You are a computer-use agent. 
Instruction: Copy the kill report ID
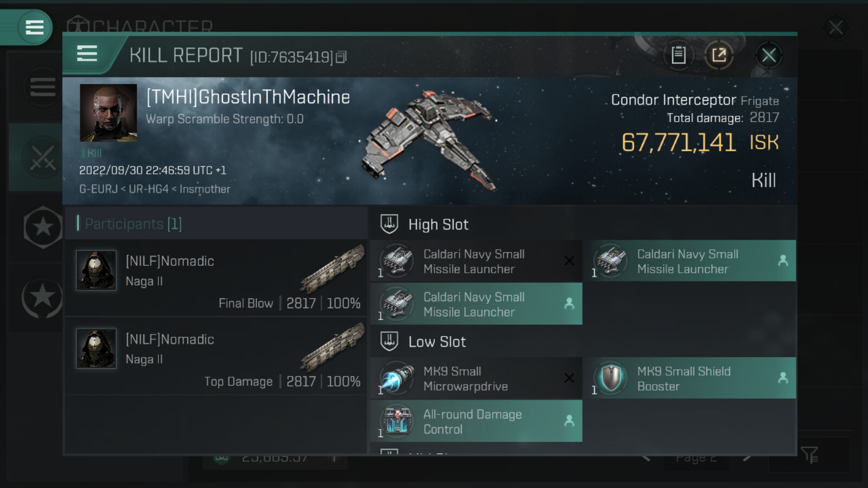point(341,57)
